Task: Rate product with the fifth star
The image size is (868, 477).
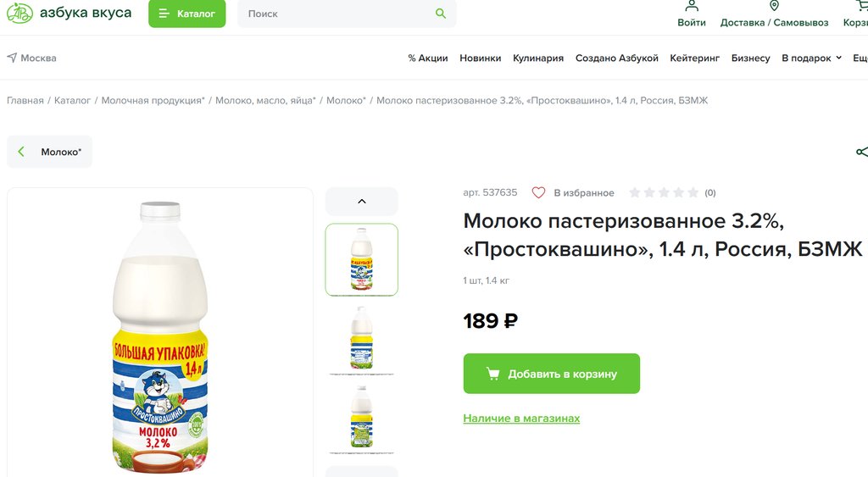Action: (693, 193)
